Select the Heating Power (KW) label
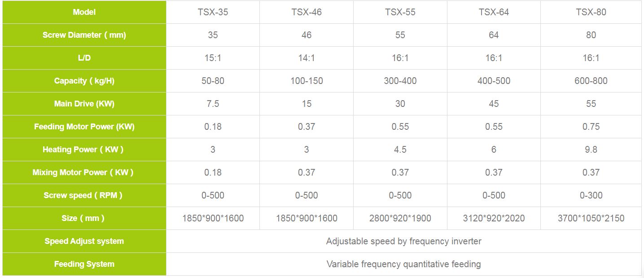The width and height of the screenshot is (644, 278). click(84, 150)
